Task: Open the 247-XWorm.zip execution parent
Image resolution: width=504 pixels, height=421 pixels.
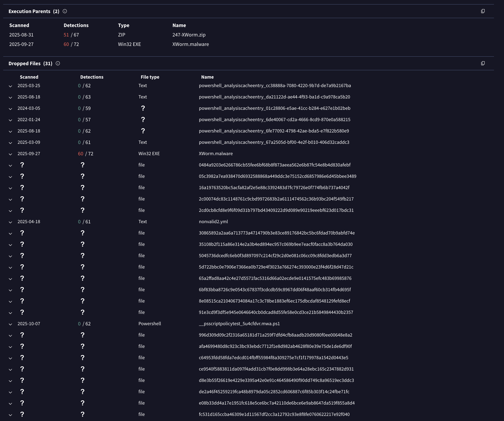Action: click(x=189, y=35)
